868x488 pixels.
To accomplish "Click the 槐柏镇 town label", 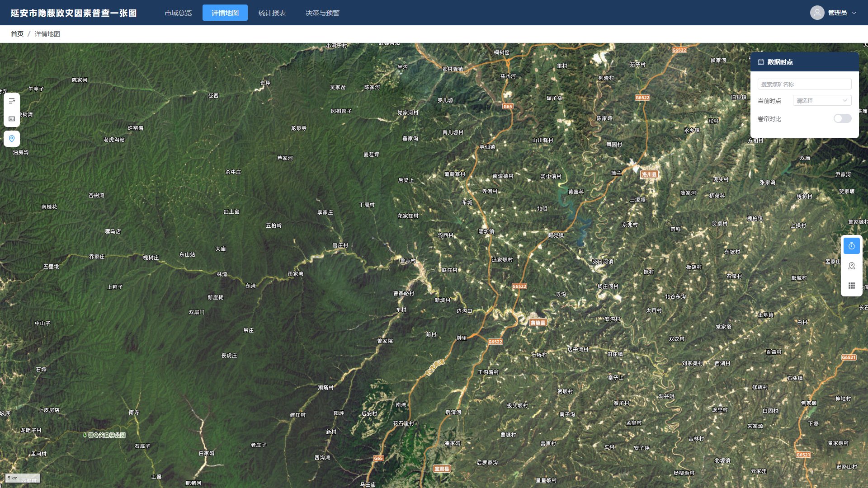I will [x=755, y=219].
